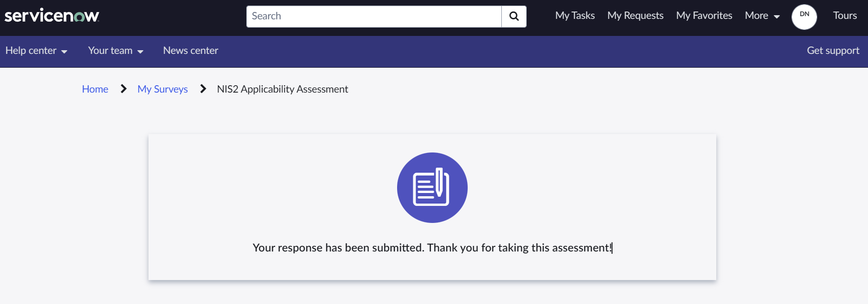Viewport: 868px width, 304px height.
Task: Click NIS2 Applicability Assessment breadcrumb text
Action: click(x=282, y=89)
